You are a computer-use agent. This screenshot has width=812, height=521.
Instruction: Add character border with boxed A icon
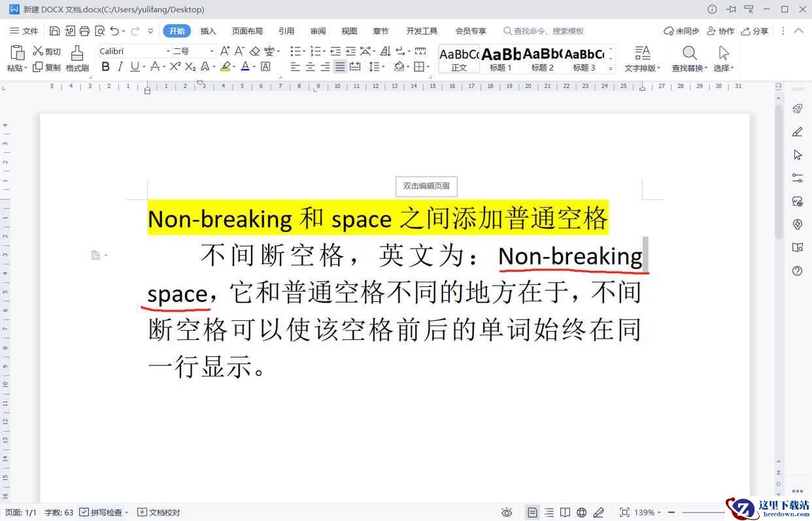265,67
